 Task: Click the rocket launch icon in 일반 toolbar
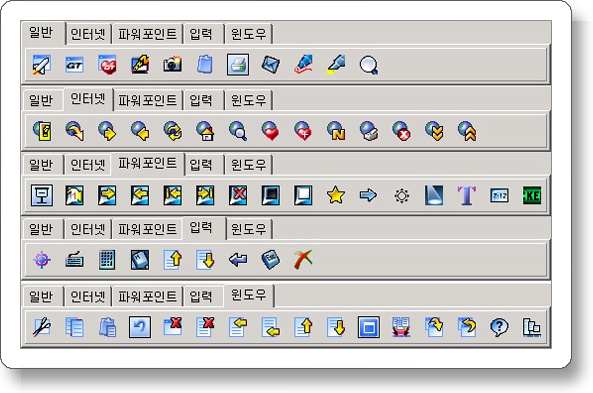pos(42,65)
